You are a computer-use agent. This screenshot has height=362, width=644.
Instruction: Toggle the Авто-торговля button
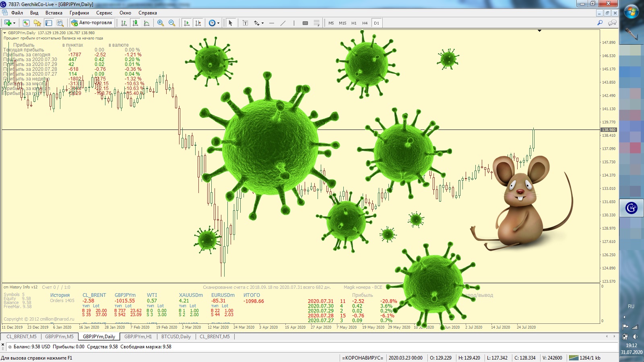[x=92, y=23]
